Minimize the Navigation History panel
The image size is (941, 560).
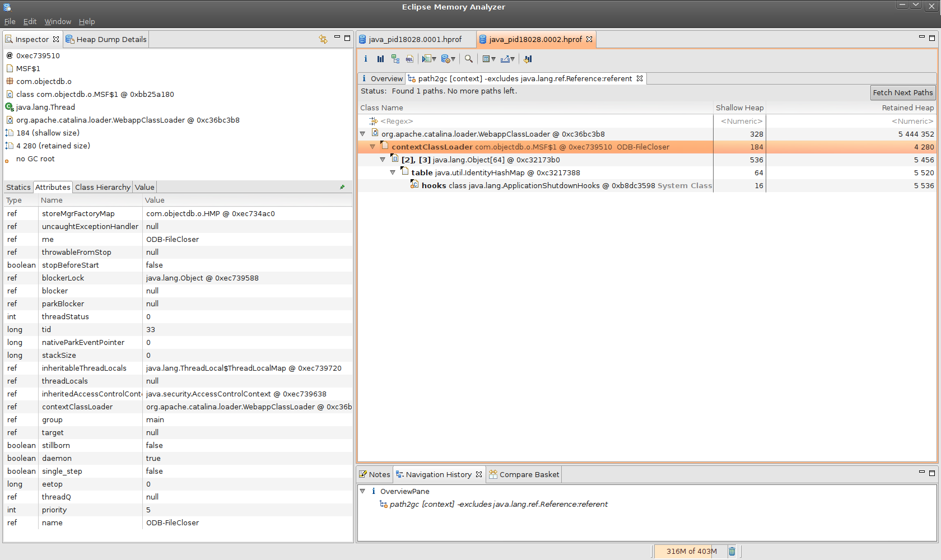click(922, 472)
